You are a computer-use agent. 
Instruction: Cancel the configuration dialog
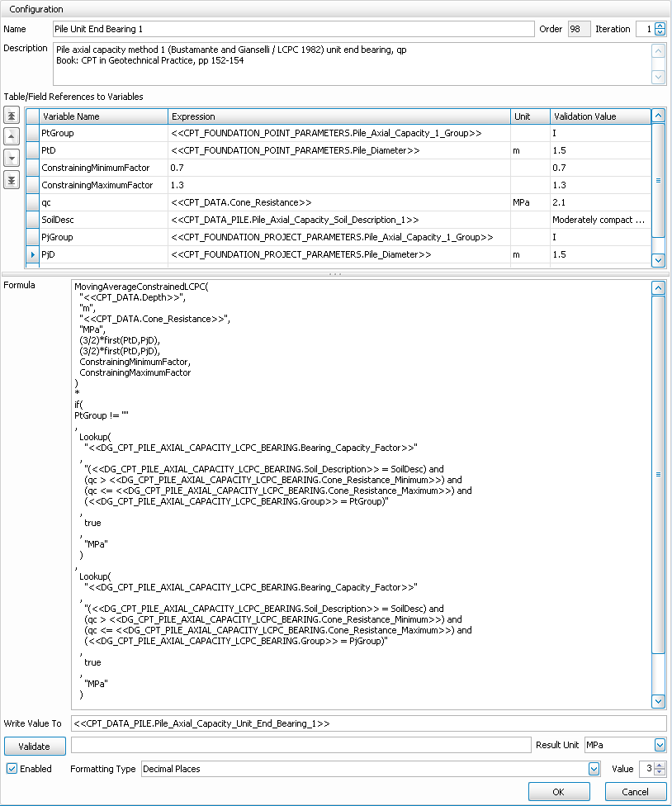635,792
